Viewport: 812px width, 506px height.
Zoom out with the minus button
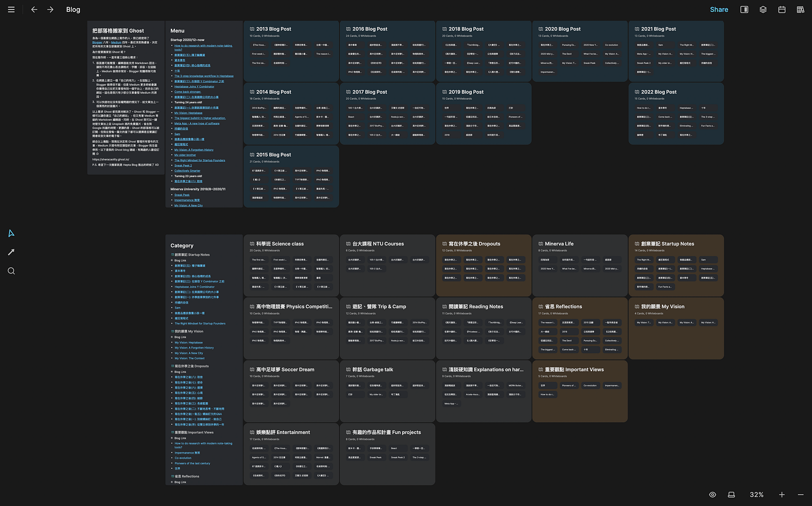800,495
